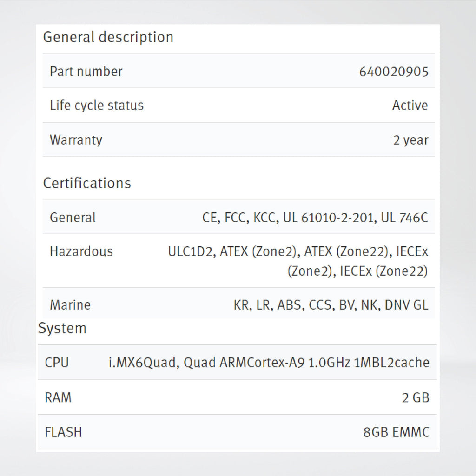The height and width of the screenshot is (476, 476).
Task: Select the Hazardous row label
Action: [x=81, y=251]
